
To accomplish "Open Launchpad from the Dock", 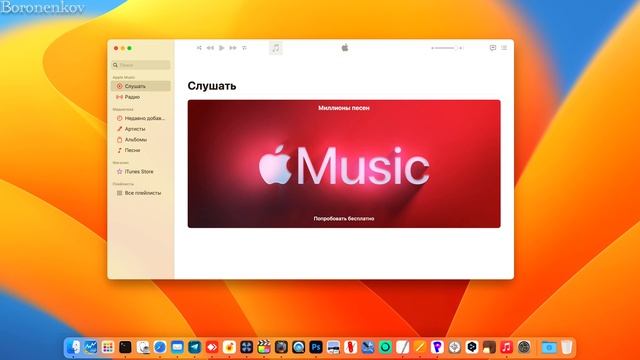I will coord(108,347).
